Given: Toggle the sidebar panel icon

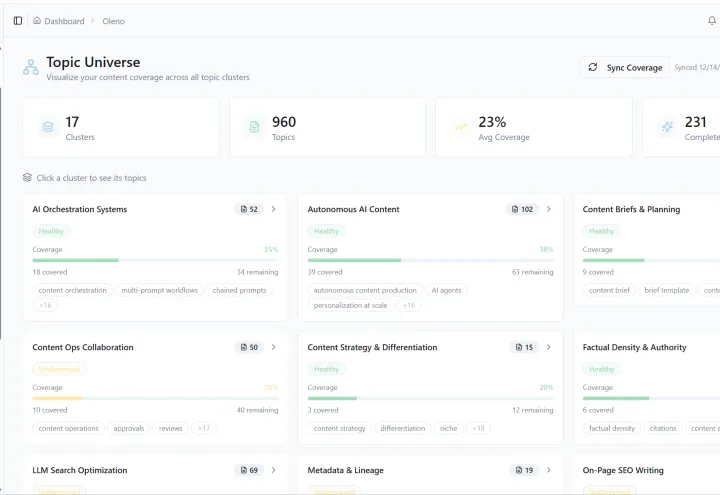Looking at the screenshot, I should point(18,21).
